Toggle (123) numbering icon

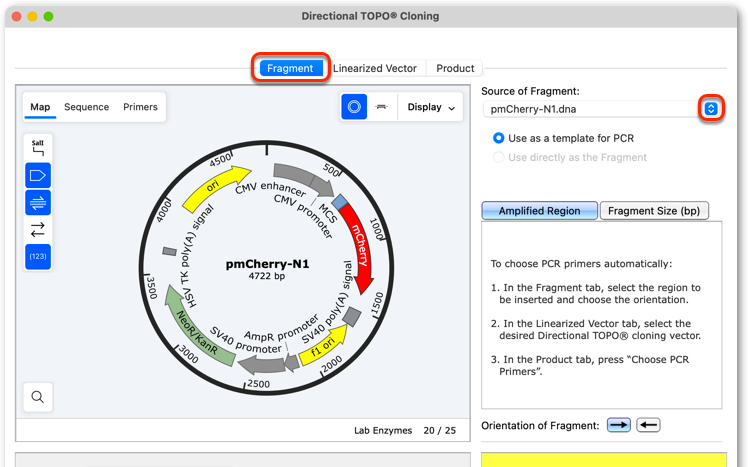[38, 257]
